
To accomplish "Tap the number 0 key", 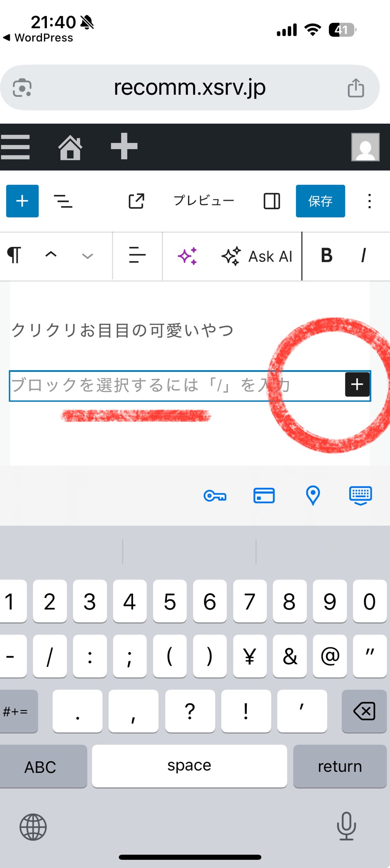I will tap(370, 601).
